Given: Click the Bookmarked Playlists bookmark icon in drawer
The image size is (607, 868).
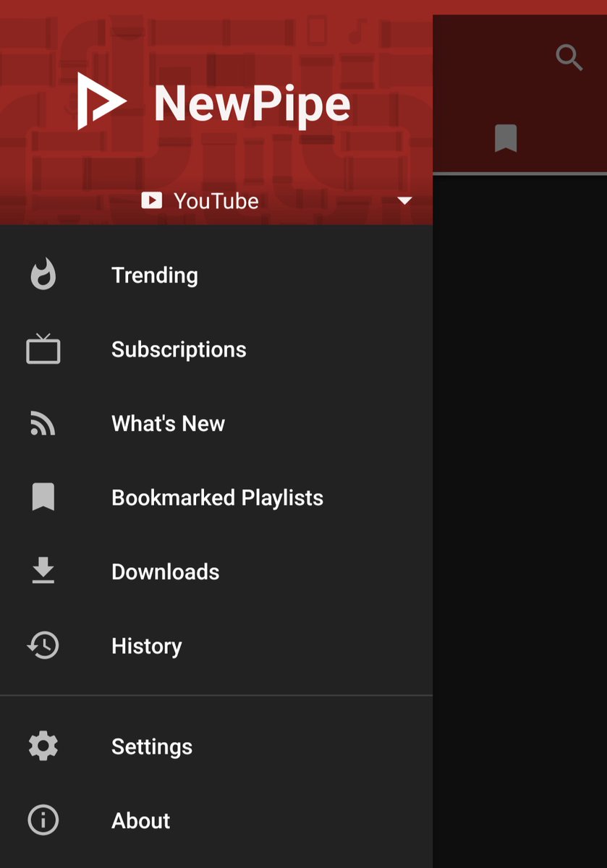Looking at the screenshot, I should coord(43,498).
